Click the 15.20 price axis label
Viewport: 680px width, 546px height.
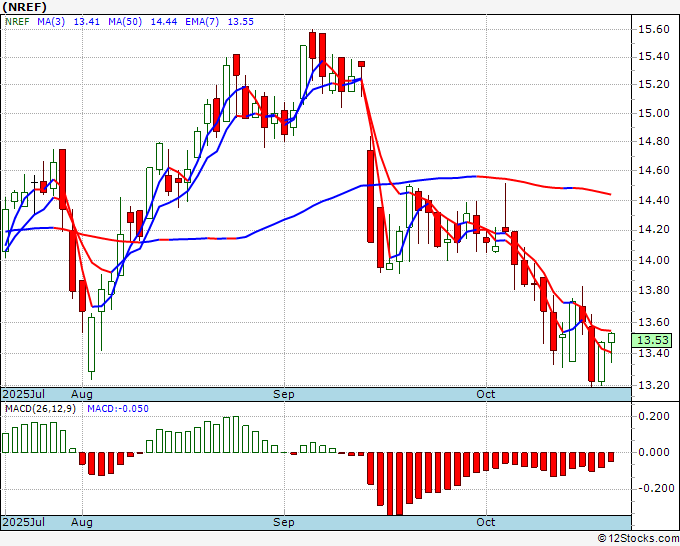coord(654,84)
